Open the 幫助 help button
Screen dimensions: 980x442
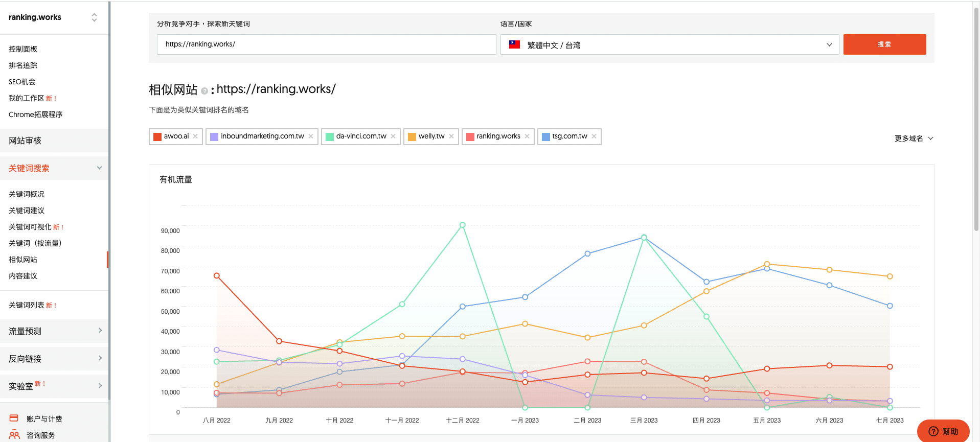tap(943, 431)
